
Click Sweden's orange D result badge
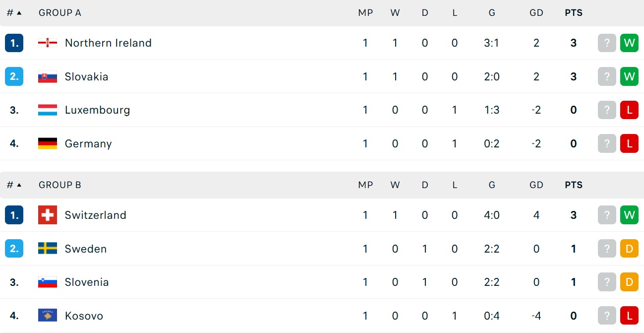coord(629,249)
